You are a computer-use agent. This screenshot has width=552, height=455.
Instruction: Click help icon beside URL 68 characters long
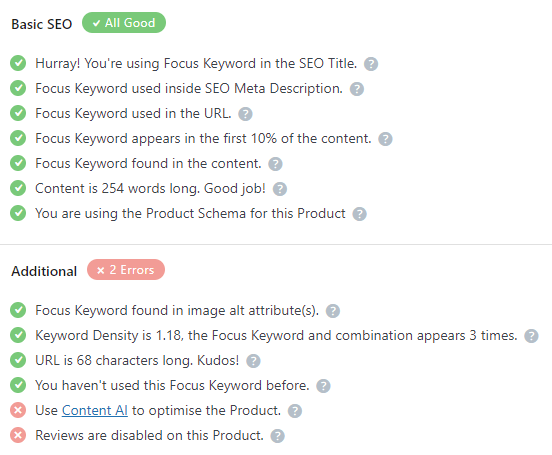(x=253, y=361)
